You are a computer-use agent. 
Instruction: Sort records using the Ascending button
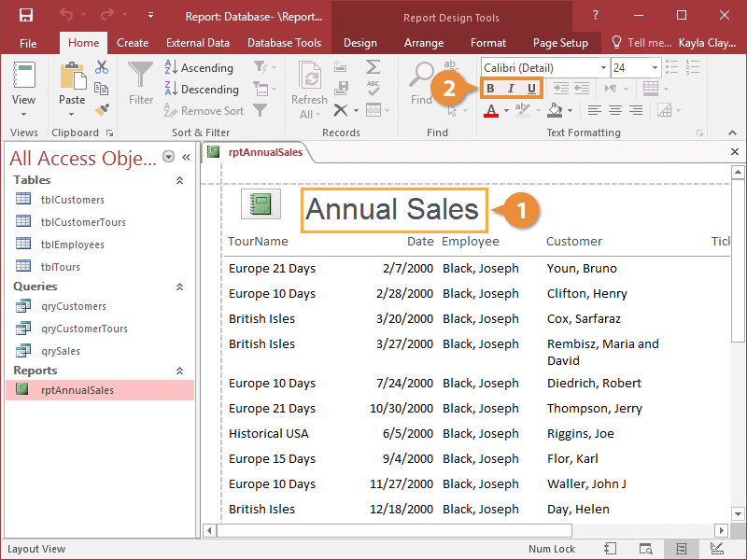coord(199,68)
